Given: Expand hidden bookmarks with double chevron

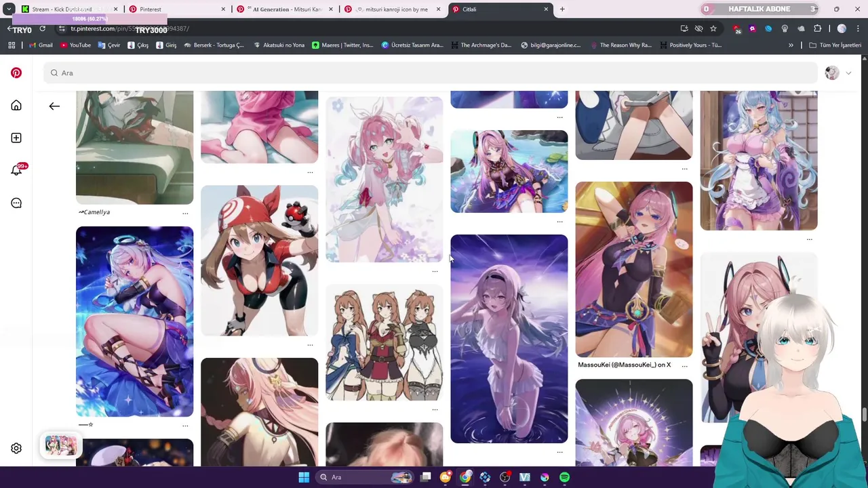Looking at the screenshot, I should click(791, 45).
